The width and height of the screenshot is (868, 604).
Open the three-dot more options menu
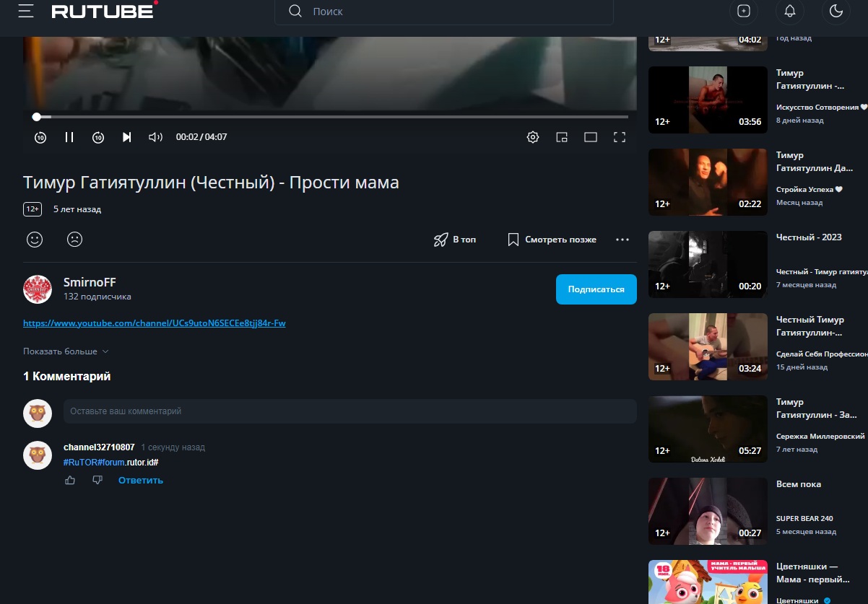point(622,240)
